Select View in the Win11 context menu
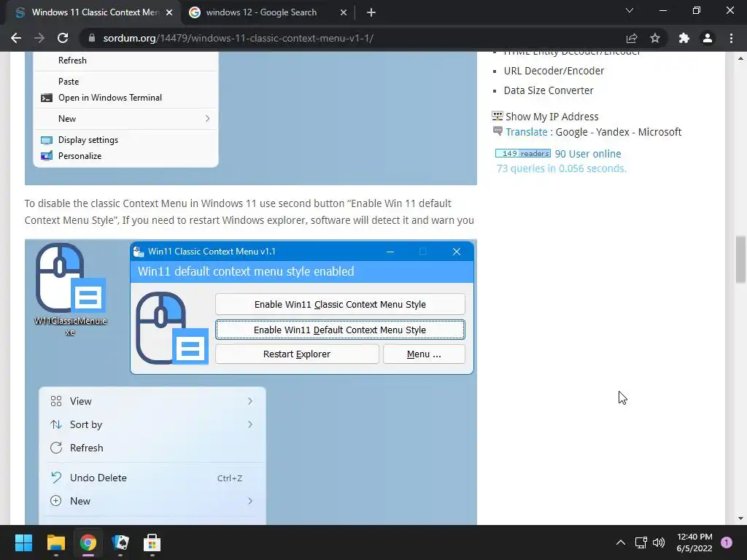This screenshot has width=747, height=560. click(152, 401)
